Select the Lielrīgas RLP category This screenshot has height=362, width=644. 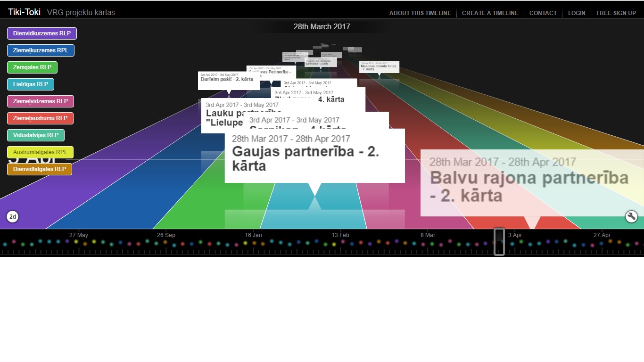(x=31, y=84)
